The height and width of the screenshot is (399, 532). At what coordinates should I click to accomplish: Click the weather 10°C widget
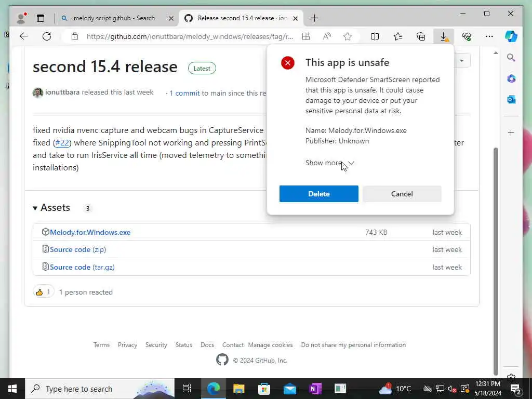[x=395, y=389]
